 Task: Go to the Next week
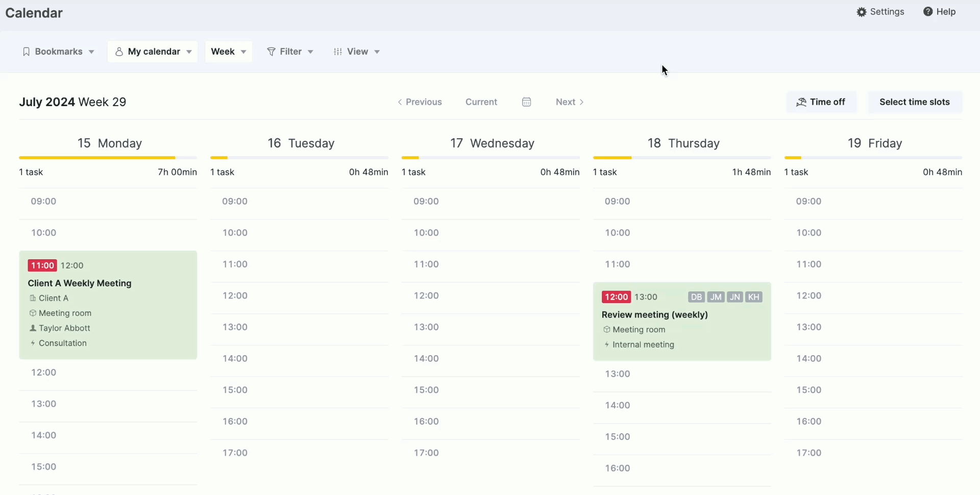coord(569,102)
